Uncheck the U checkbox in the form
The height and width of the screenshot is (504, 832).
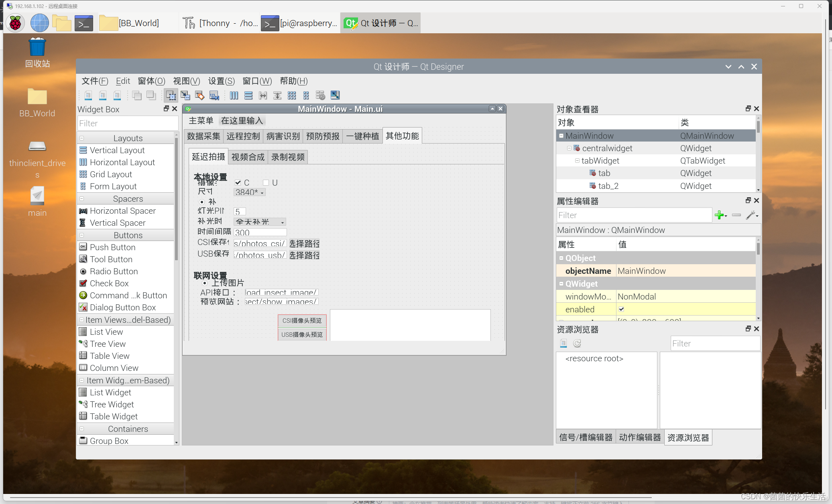click(265, 182)
